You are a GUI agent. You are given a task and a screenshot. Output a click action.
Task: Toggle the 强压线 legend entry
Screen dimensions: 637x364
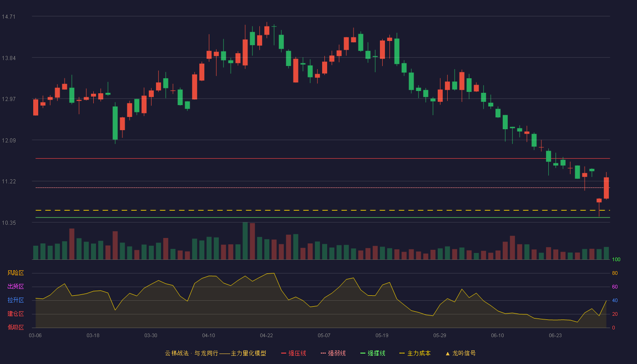pyautogui.click(x=293, y=353)
